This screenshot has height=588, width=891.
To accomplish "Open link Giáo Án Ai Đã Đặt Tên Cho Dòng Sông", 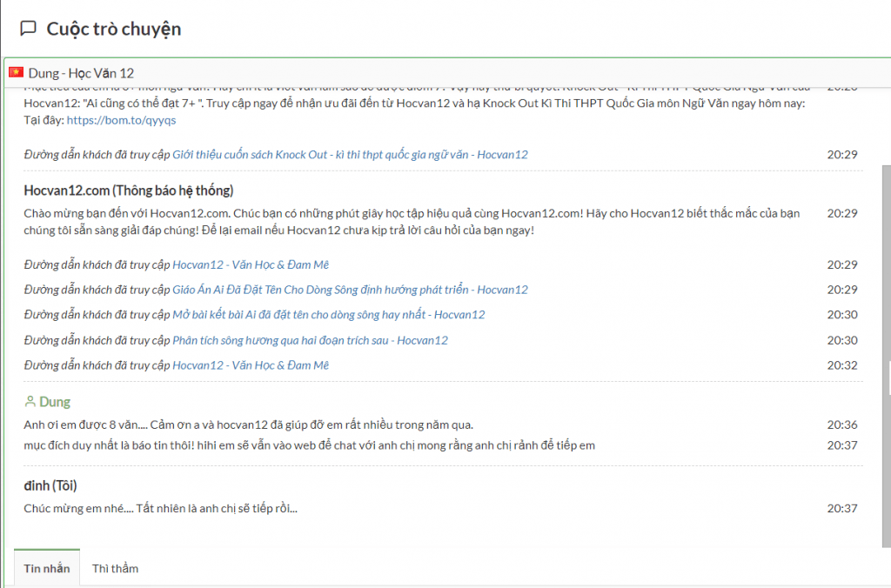I will point(350,290).
